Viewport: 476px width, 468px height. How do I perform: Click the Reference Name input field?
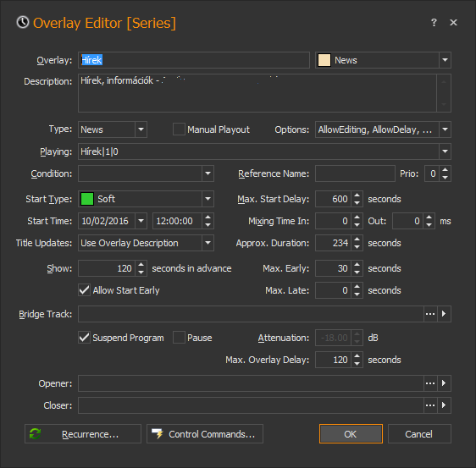point(355,173)
